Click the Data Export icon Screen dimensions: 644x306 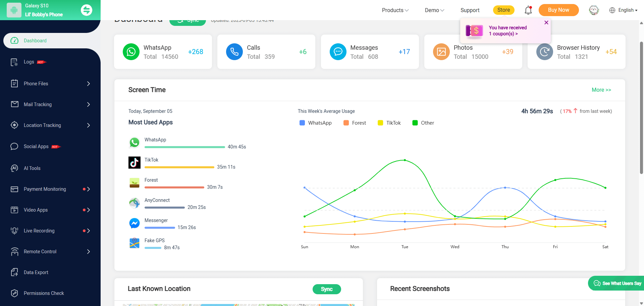pyautogui.click(x=14, y=272)
